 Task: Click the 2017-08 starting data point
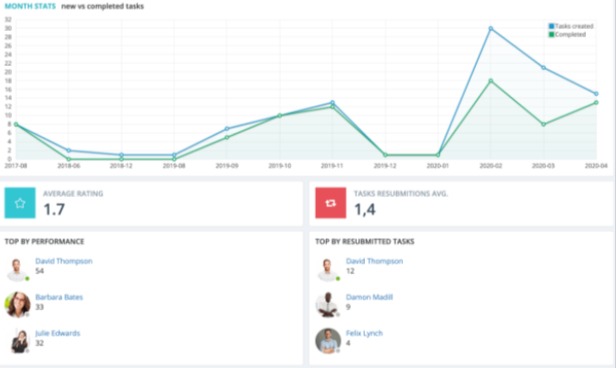[16, 124]
